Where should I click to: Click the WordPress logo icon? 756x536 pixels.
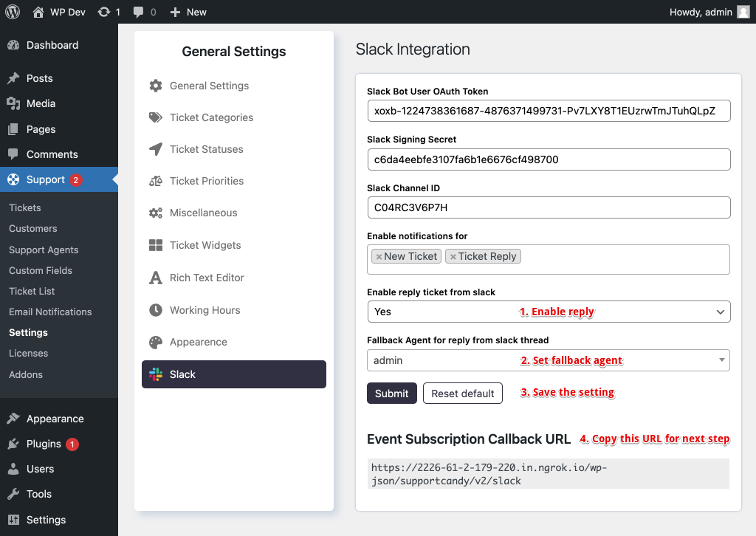13,12
